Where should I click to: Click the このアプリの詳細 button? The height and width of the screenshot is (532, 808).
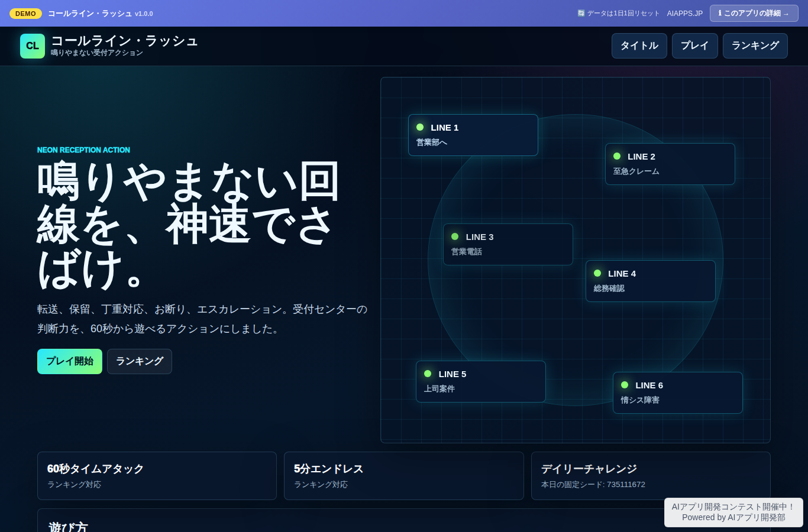tap(754, 13)
